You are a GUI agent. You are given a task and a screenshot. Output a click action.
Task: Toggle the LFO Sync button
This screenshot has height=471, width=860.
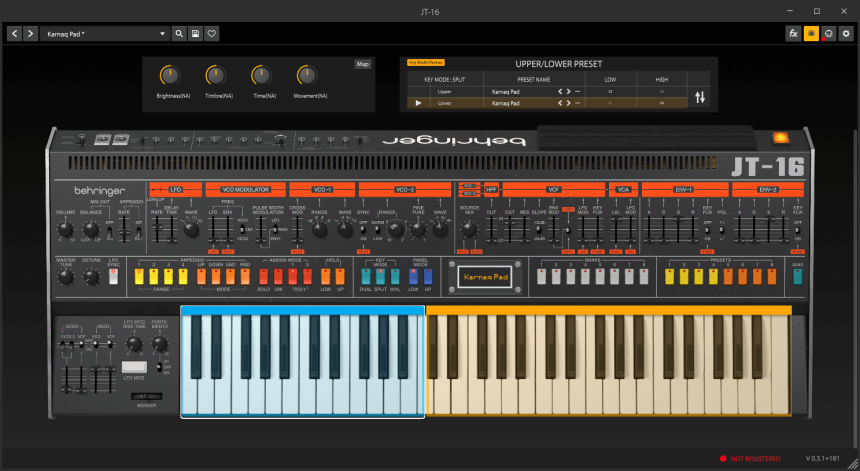(x=114, y=276)
